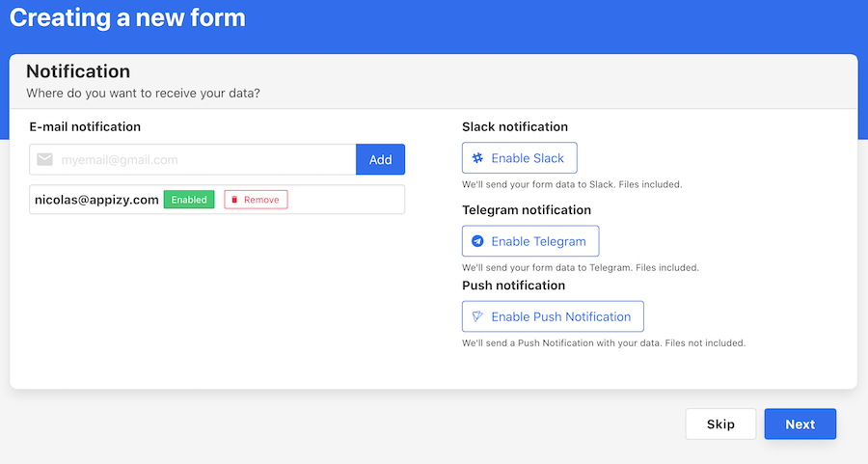Click the Telegram paper plane icon

point(477,241)
